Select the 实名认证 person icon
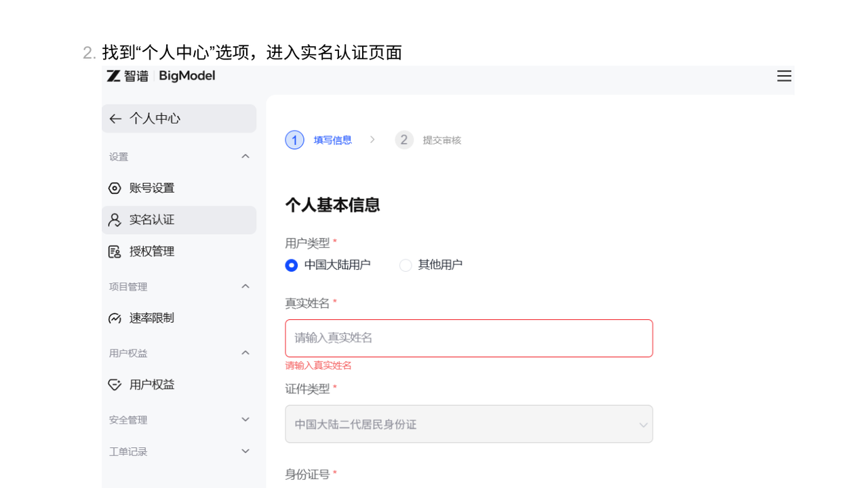The image size is (868, 488). (x=115, y=220)
